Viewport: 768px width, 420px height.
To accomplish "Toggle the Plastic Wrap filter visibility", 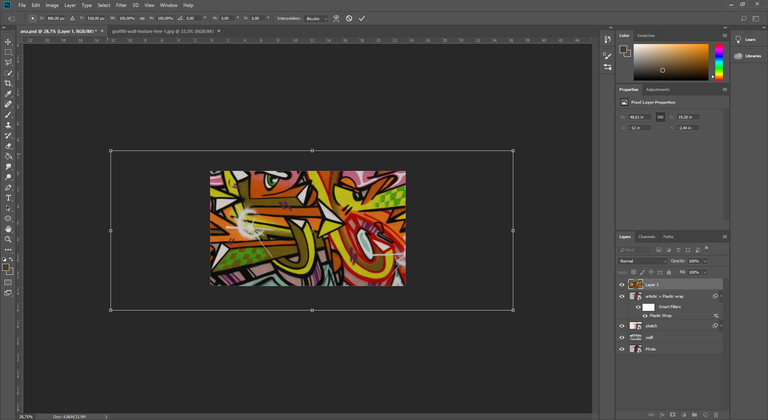I will click(x=645, y=316).
